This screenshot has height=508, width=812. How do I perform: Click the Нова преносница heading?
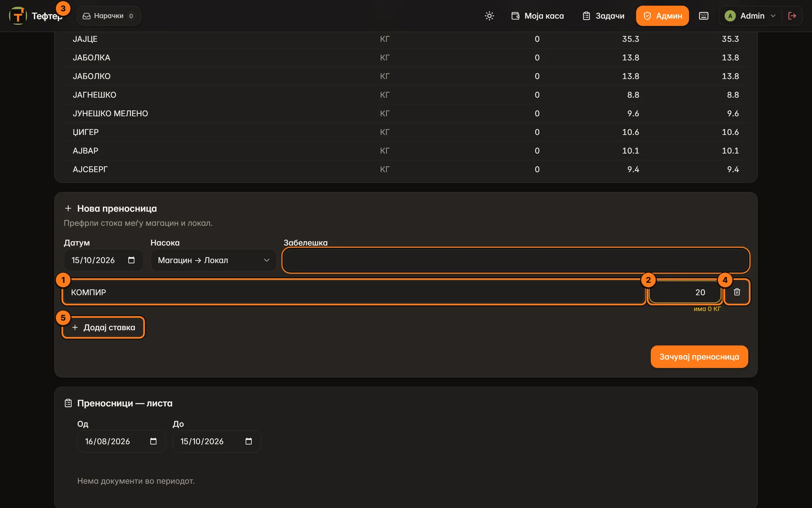pos(117,208)
